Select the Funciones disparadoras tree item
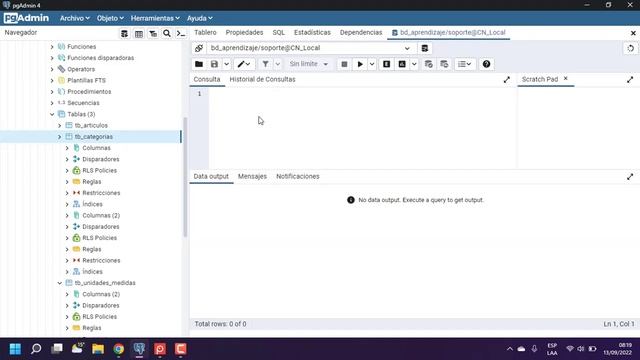The image size is (640, 360). [100, 58]
